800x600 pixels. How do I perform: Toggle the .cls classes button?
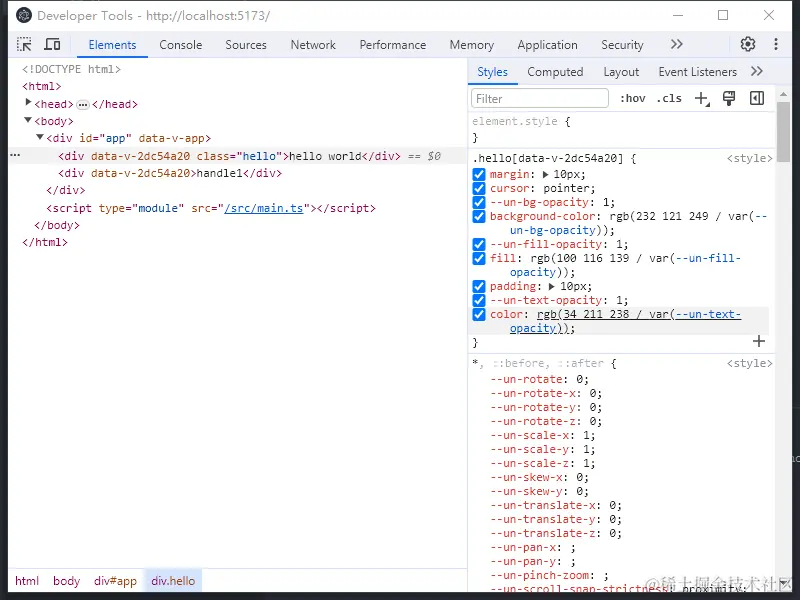669,98
